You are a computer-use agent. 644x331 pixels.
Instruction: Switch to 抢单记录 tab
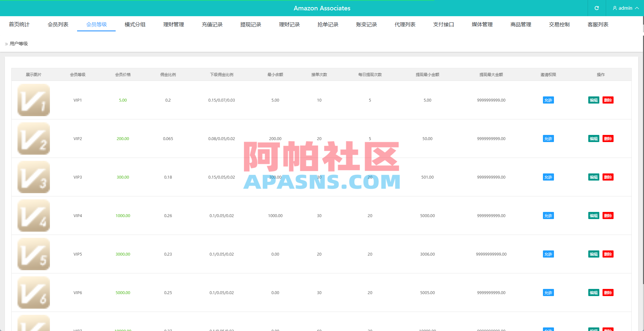tap(328, 25)
